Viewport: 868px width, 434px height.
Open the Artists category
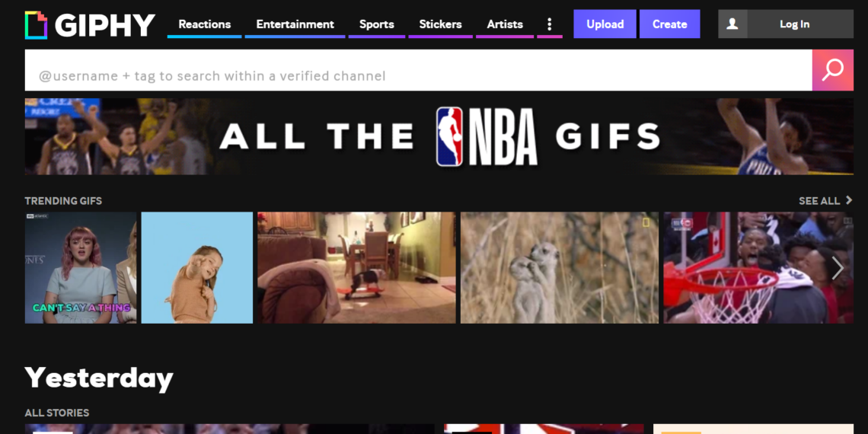[505, 24]
